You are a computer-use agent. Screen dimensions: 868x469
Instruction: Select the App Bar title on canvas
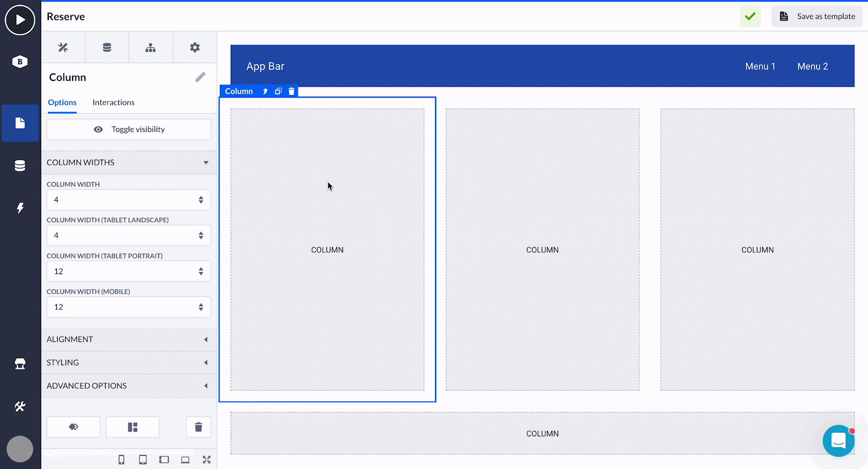tap(265, 66)
